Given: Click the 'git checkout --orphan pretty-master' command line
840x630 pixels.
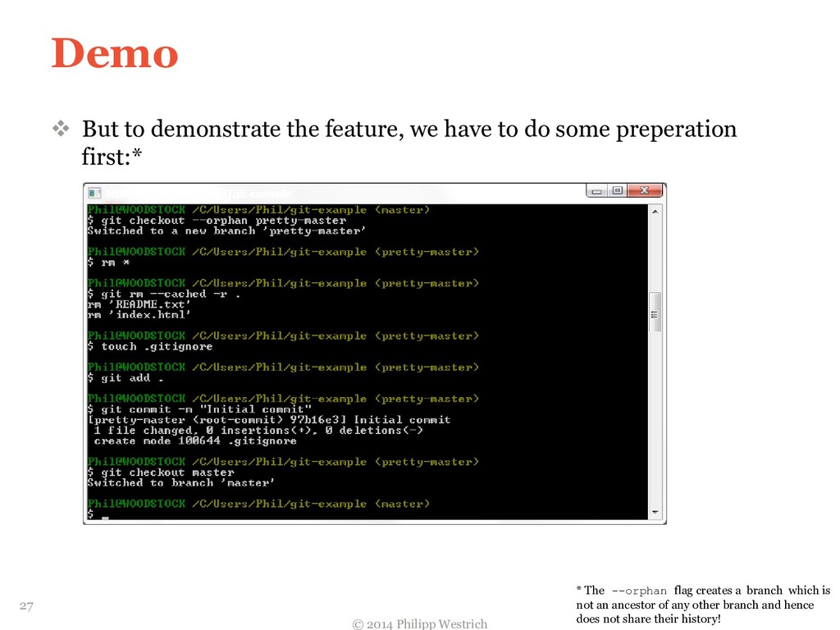Looking at the screenshot, I should 217,220.
